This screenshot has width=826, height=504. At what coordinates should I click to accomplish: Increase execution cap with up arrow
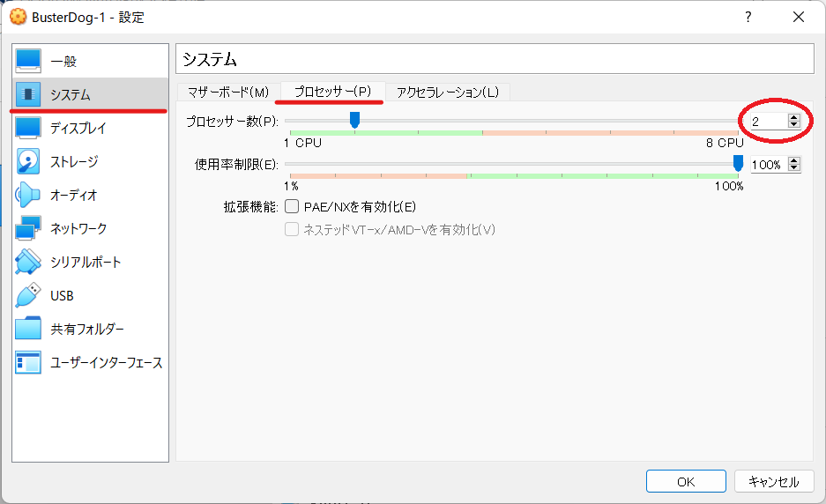pyautogui.click(x=794, y=160)
